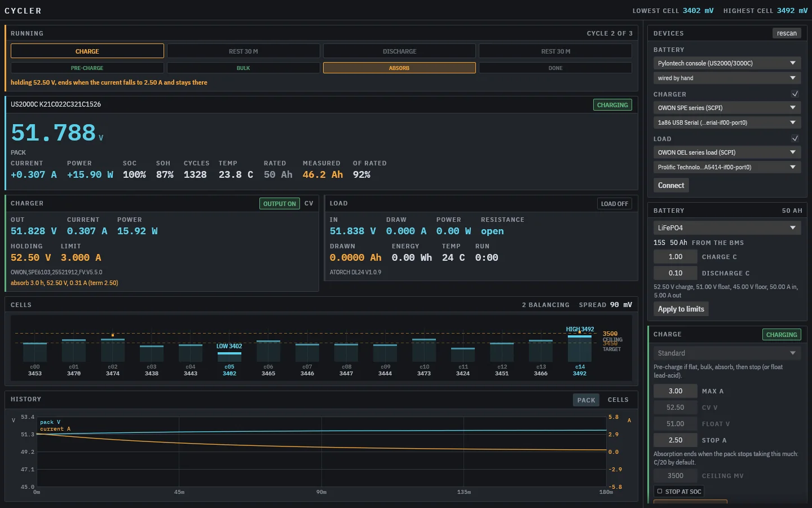This screenshot has height=508, width=812.
Task: Click the pack voltage reading 51.788 V
Action: pos(57,133)
